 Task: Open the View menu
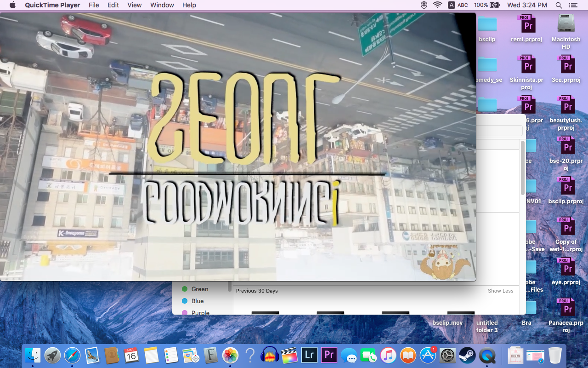click(x=134, y=5)
